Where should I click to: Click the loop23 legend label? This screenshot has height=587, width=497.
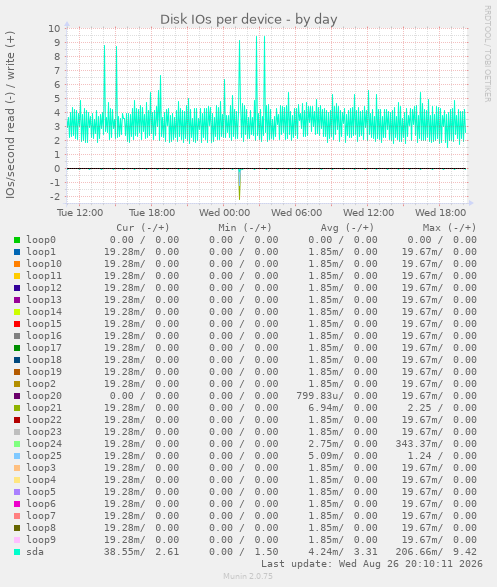pyautogui.click(x=44, y=432)
